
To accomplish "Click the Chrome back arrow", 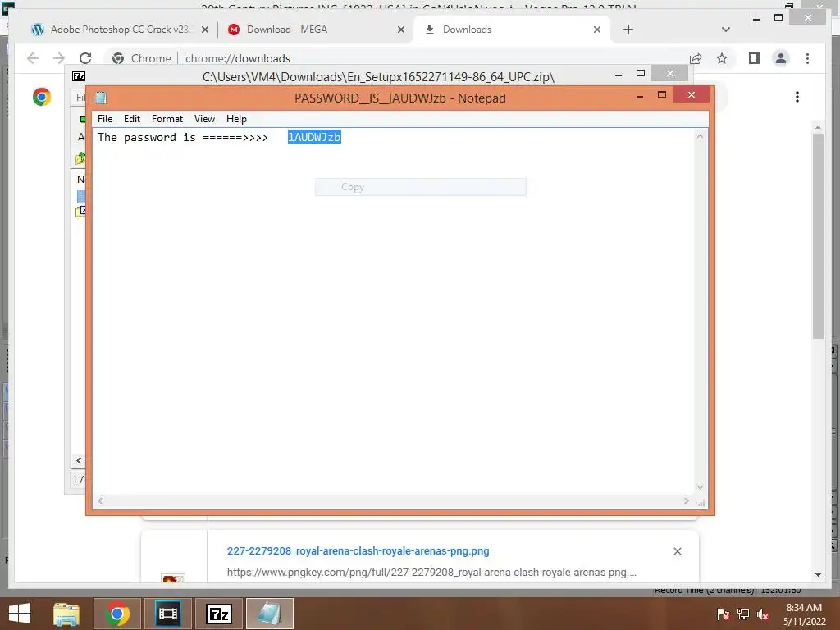I will 33,58.
